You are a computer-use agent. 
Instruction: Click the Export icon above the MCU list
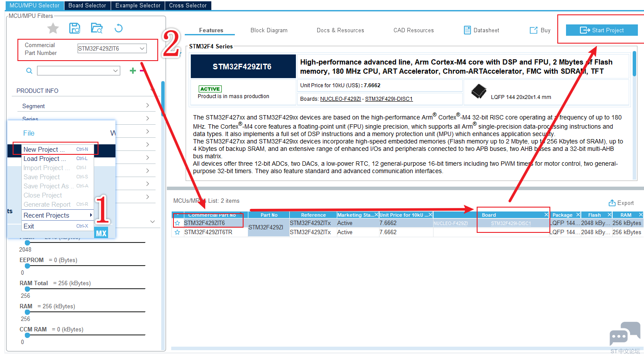click(612, 203)
